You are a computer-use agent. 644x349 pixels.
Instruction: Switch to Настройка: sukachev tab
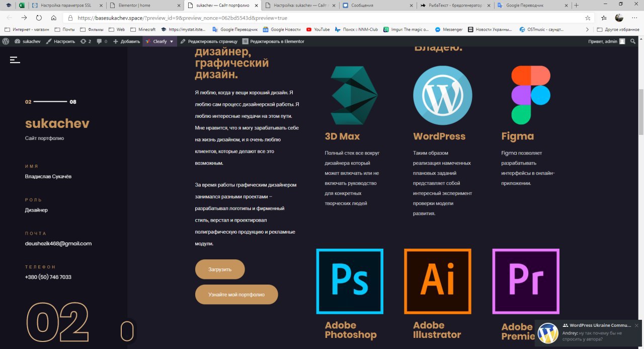(x=299, y=5)
